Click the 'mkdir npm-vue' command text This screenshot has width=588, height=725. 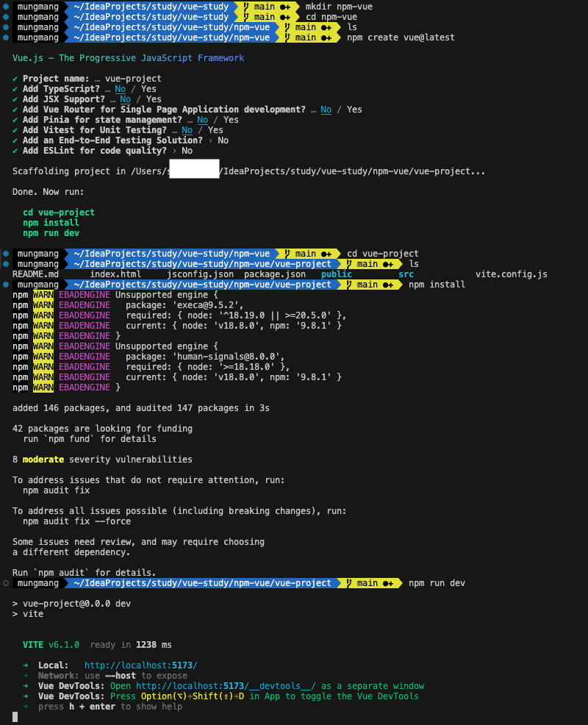(339, 7)
